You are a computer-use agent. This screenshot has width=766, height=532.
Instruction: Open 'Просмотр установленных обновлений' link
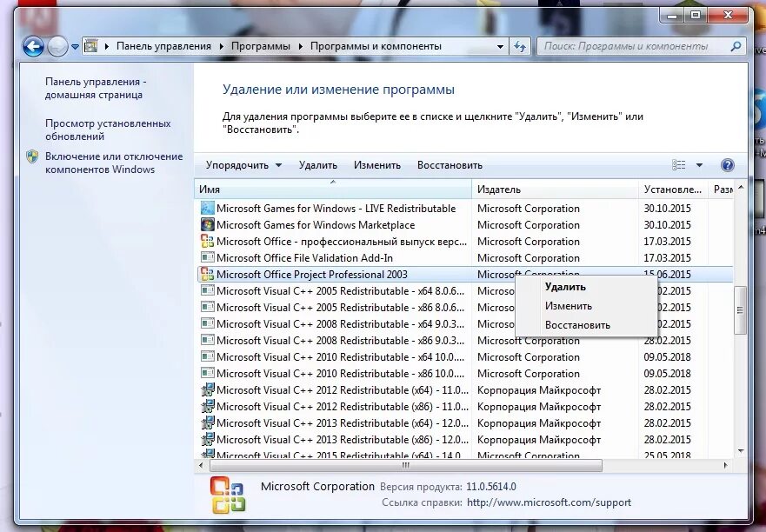coord(108,130)
